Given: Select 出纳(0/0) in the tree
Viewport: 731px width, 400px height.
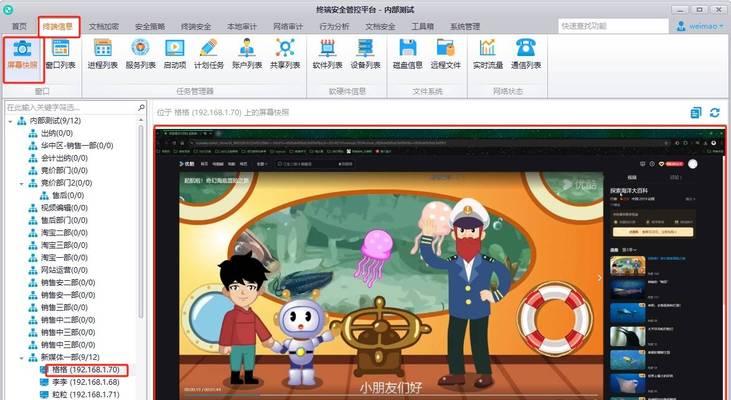Looking at the screenshot, I should [x=56, y=133].
